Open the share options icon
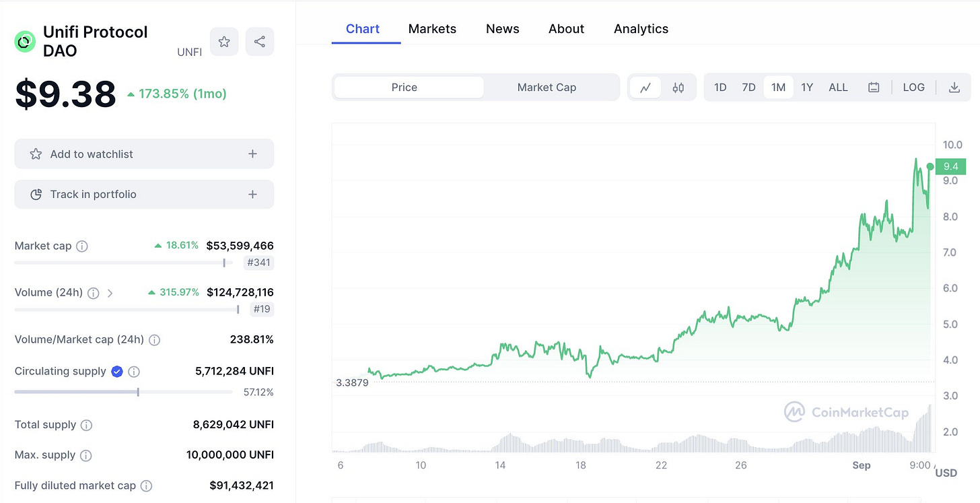This screenshot has height=503, width=980. point(260,42)
